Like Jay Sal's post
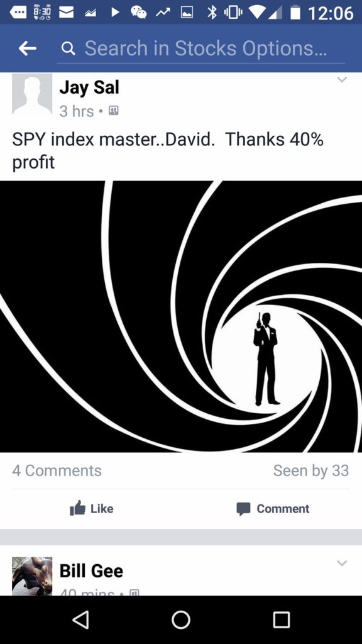The width and height of the screenshot is (362, 644). coord(91,508)
